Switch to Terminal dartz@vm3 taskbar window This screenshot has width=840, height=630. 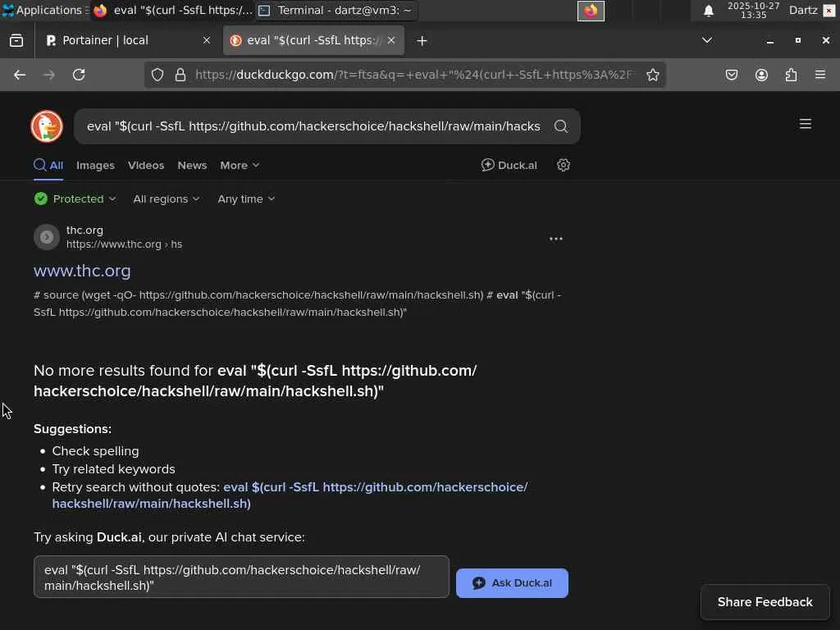(335, 10)
